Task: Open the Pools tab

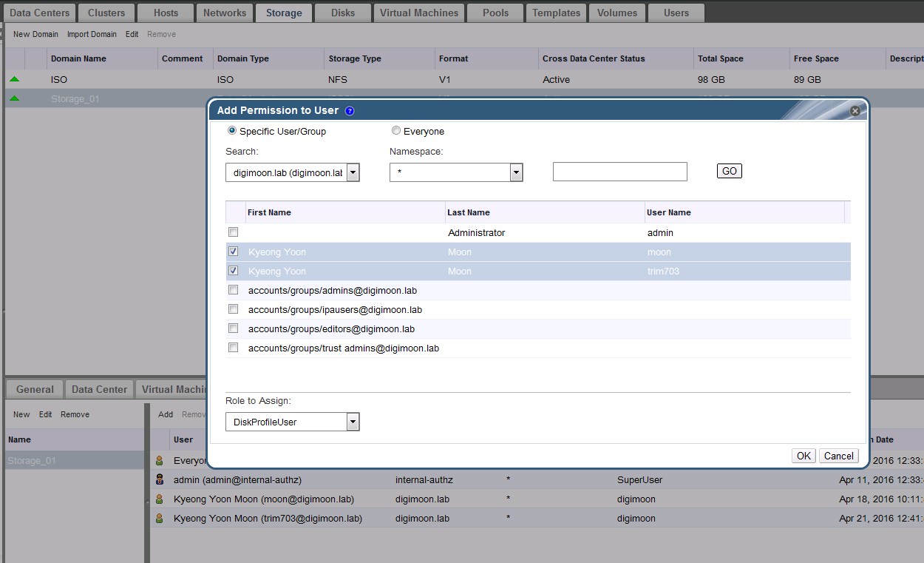Action: [x=496, y=13]
